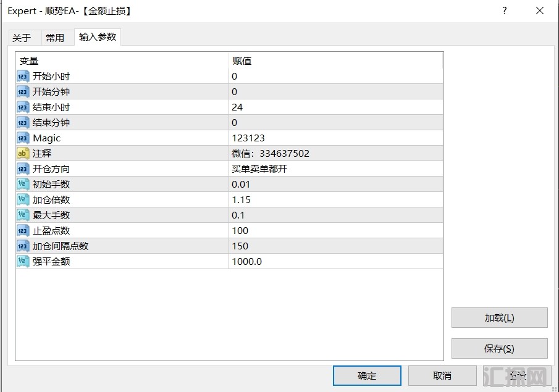The image size is (559, 392).
Task: Click the ab string icon for 注释
Action: (23, 154)
